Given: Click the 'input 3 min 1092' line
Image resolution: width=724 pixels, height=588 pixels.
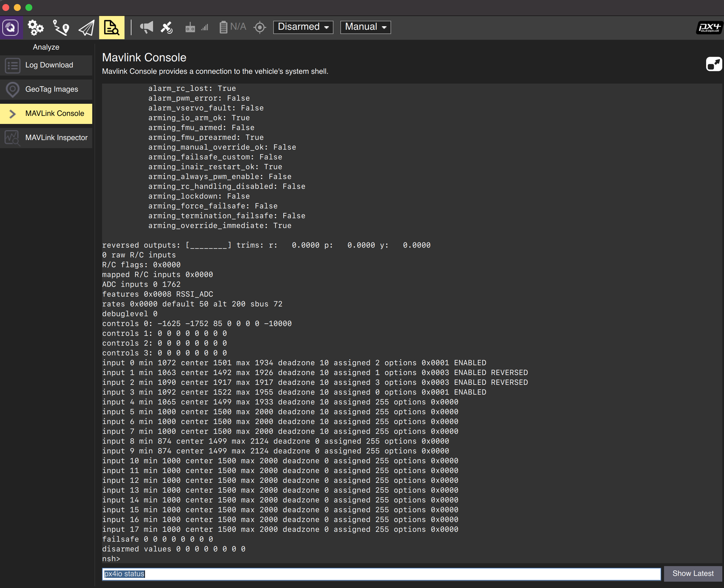Looking at the screenshot, I should (294, 392).
